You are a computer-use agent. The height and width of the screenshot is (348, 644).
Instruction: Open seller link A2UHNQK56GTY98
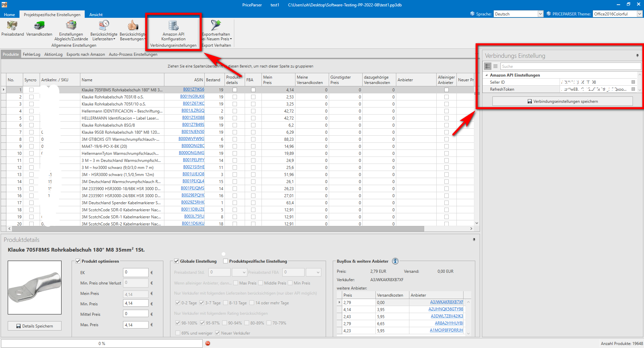[446, 309]
